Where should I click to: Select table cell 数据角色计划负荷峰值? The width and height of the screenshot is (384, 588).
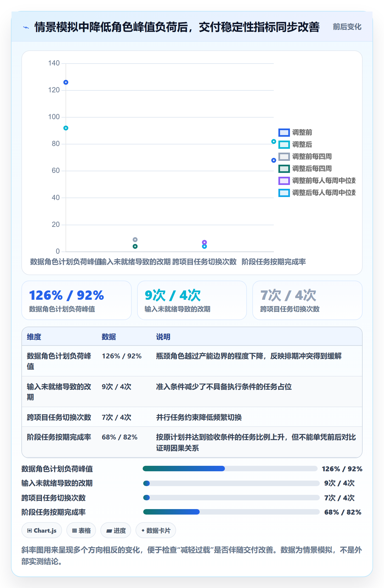(x=59, y=361)
